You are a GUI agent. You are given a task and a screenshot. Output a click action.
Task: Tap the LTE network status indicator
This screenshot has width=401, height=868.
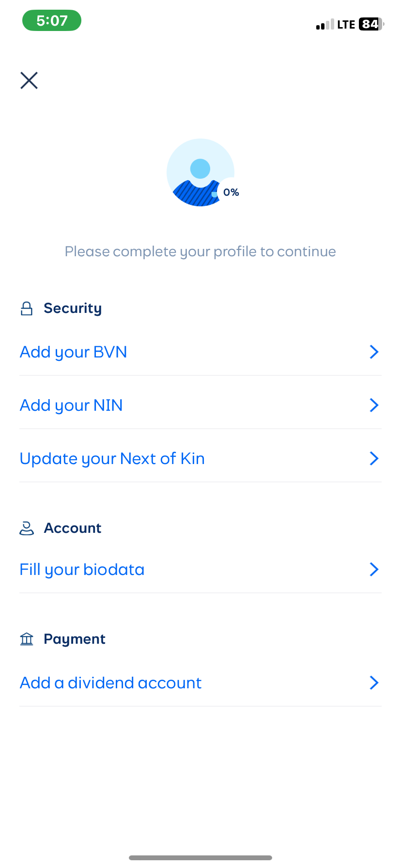coord(346,24)
